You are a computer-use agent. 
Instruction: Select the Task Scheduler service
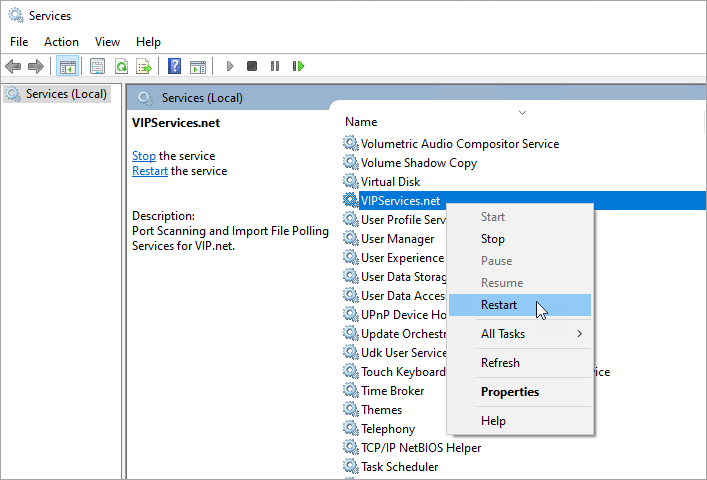(x=399, y=466)
